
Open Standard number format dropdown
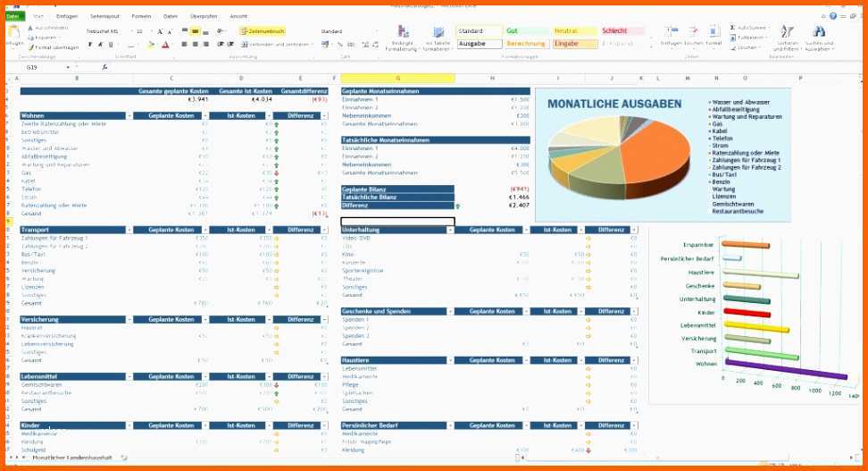coord(378,31)
